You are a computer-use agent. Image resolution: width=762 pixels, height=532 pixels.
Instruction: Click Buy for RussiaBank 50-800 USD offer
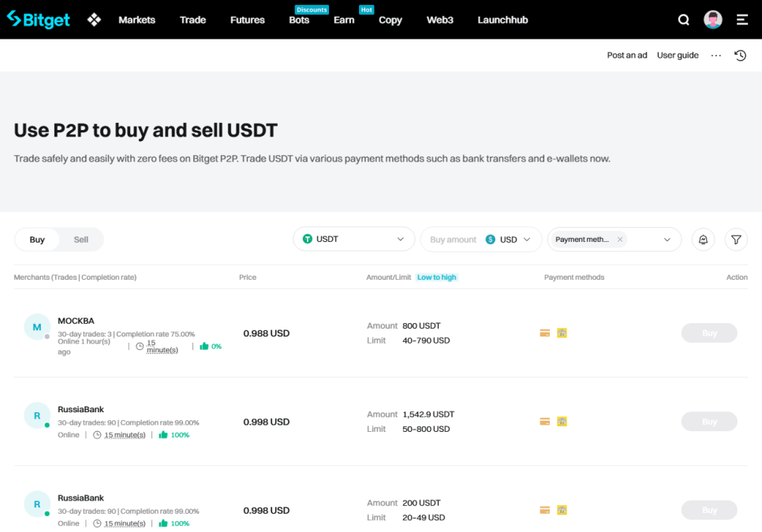point(709,422)
